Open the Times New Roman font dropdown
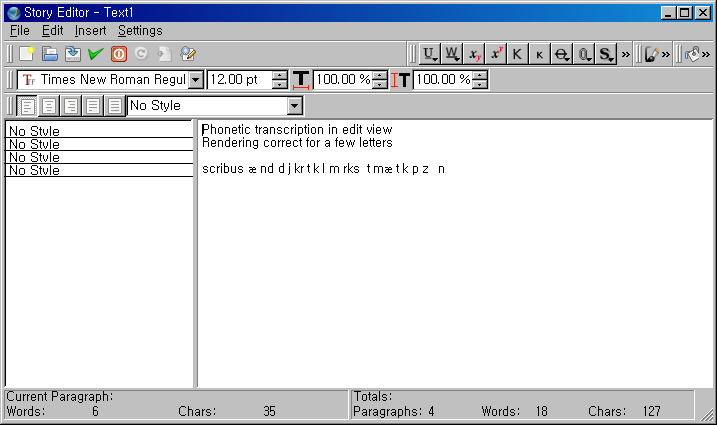The image size is (717, 425). click(x=195, y=80)
